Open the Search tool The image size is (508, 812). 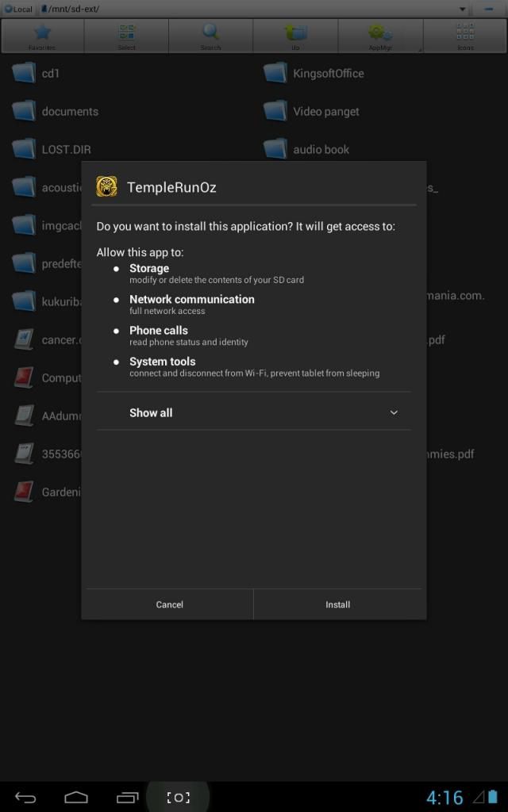tap(211, 36)
